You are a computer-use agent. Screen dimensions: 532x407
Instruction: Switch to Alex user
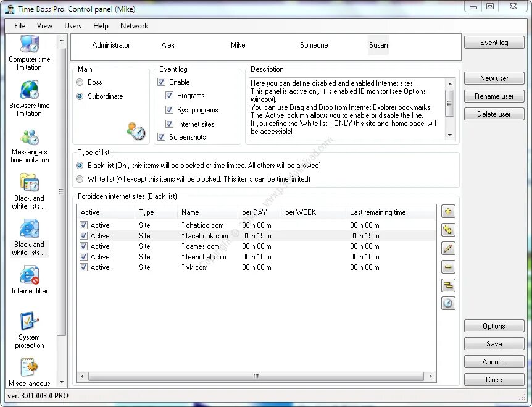[168, 45]
